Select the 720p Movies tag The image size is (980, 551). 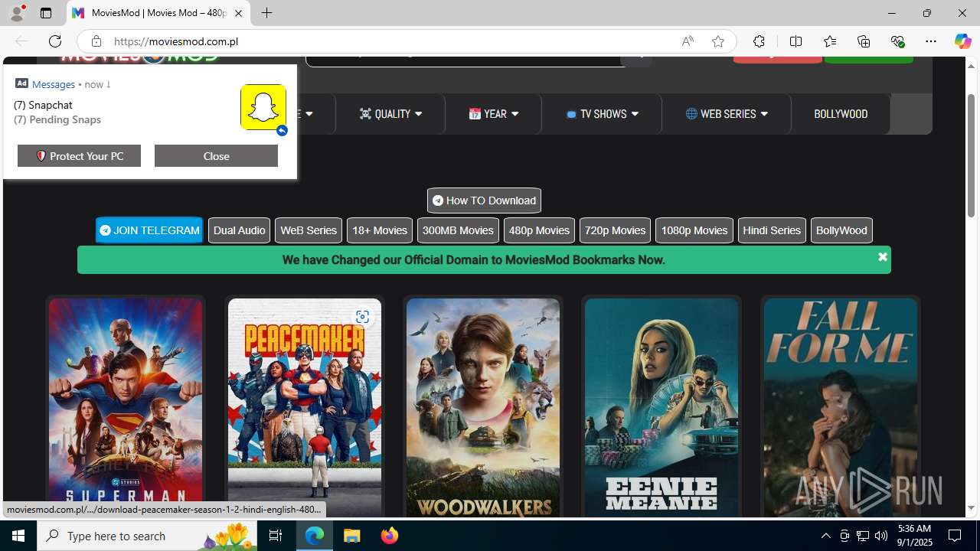pyautogui.click(x=615, y=230)
